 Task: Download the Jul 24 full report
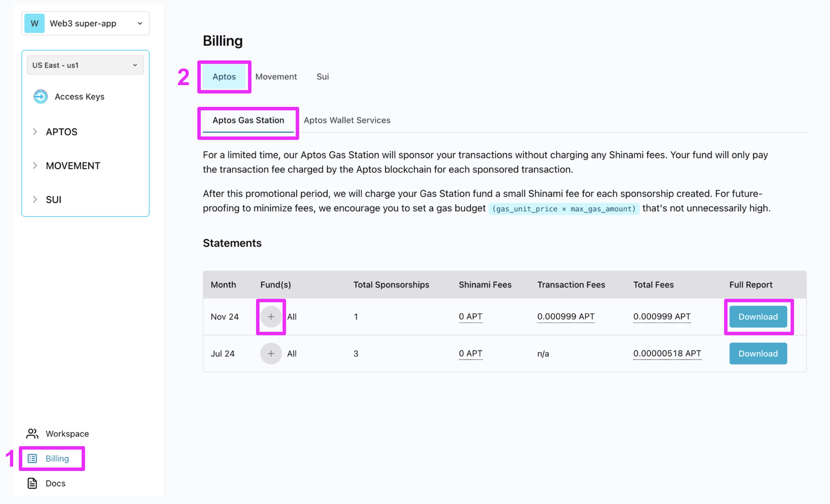(x=758, y=353)
